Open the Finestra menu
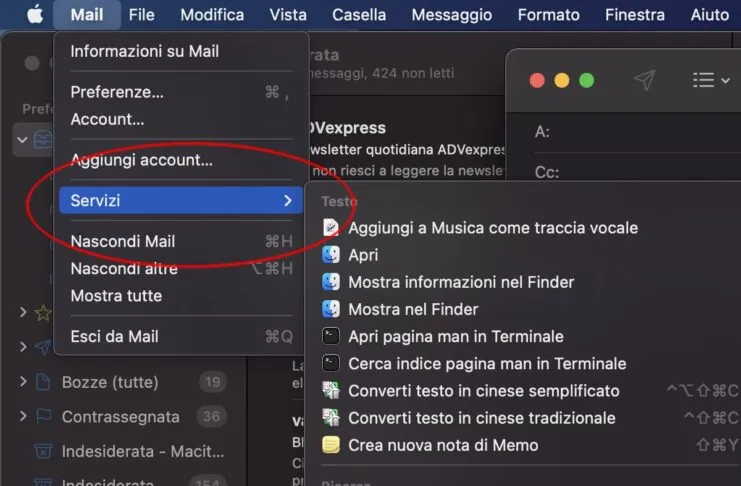Viewport: 741px width, 486px height. [x=635, y=15]
